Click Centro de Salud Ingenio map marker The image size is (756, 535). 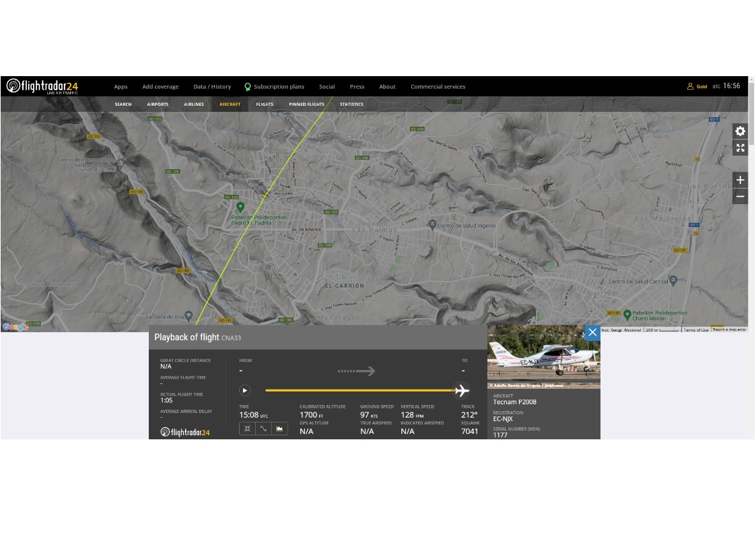pos(432,225)
